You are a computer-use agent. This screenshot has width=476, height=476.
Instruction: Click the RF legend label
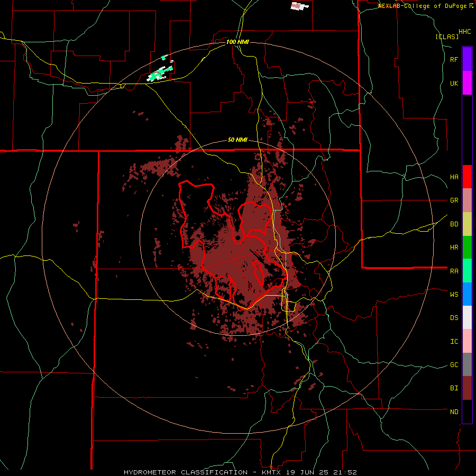coord(454,59)
